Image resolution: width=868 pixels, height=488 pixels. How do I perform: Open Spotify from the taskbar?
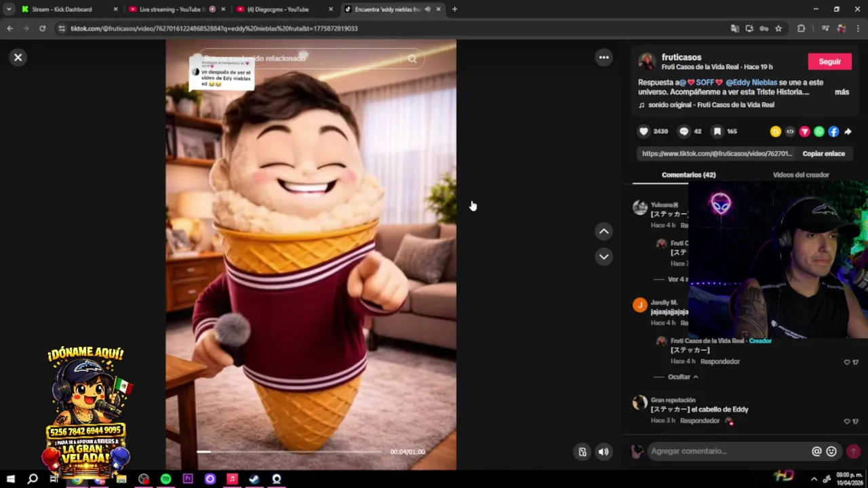point(165,479)
